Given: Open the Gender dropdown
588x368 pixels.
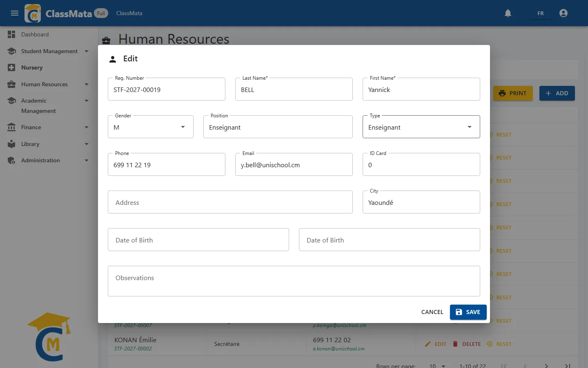Looking at the screenshot, I should click(x=151, y=127).
